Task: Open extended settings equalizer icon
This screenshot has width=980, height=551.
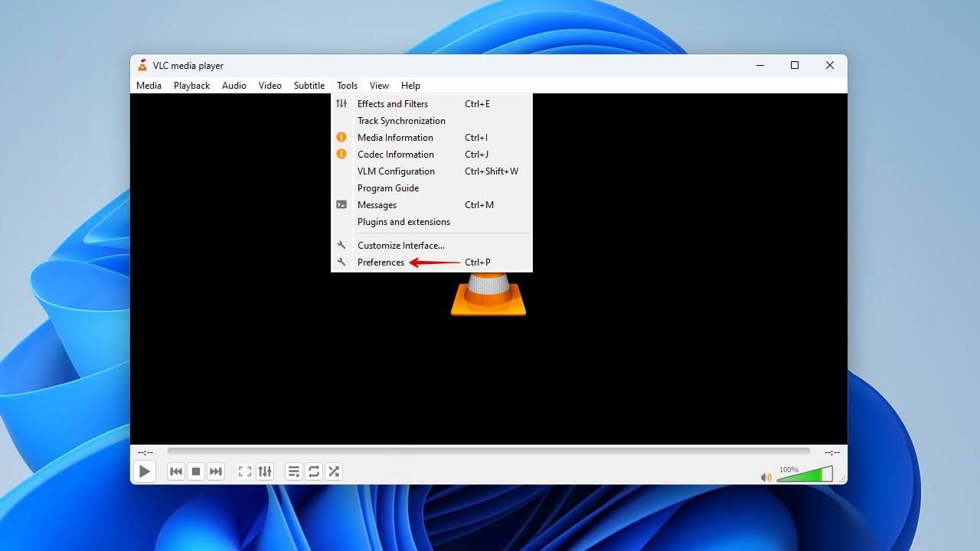Action: click(x=265, y=471)
